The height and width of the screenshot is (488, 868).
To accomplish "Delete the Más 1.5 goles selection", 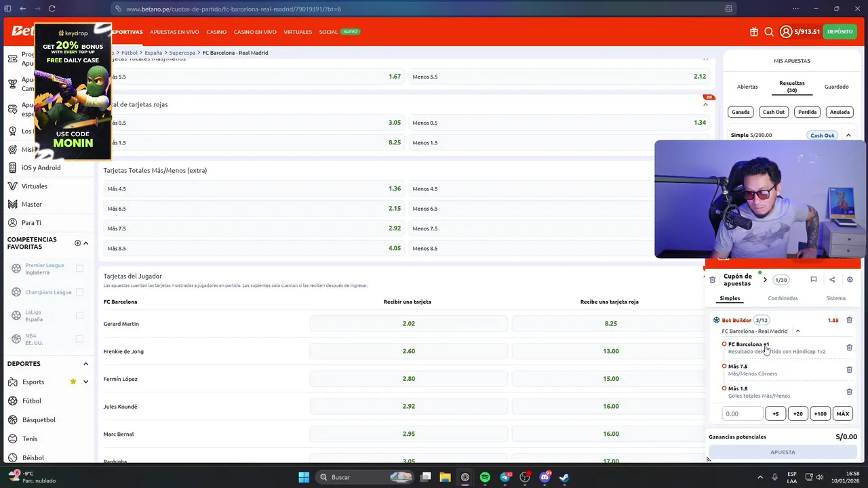I will pyautogui.click(x=849, y=392).
